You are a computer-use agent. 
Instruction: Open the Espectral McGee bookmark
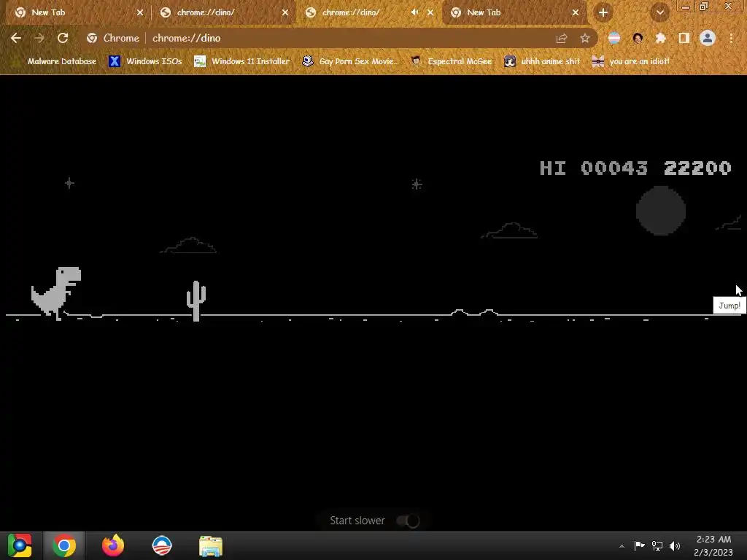452,61
